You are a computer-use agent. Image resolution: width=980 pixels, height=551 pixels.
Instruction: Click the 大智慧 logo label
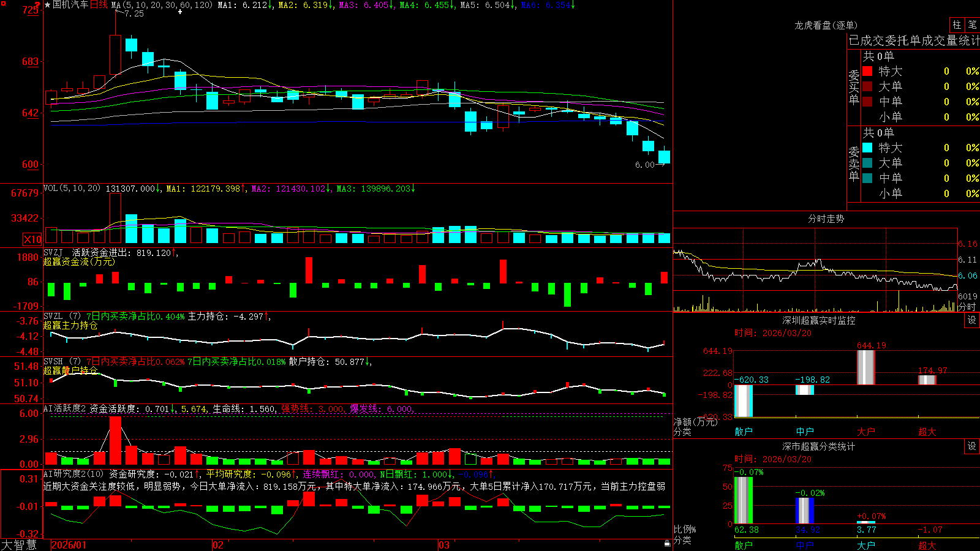tap(19, 545)
